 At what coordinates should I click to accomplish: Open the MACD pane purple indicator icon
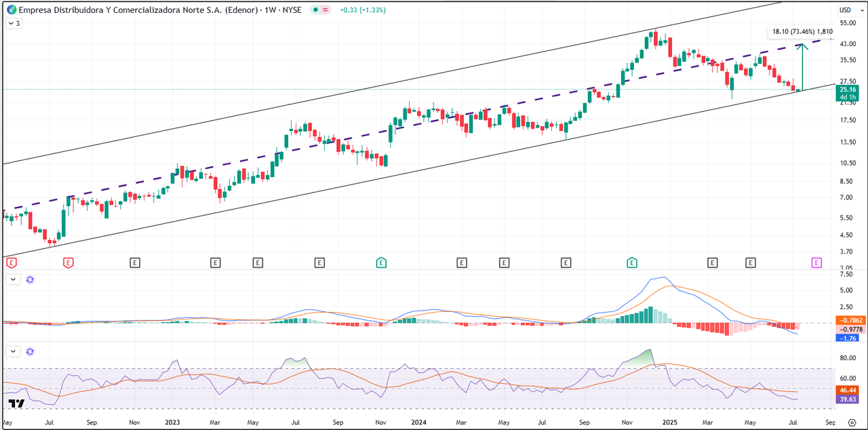(30, 279)
